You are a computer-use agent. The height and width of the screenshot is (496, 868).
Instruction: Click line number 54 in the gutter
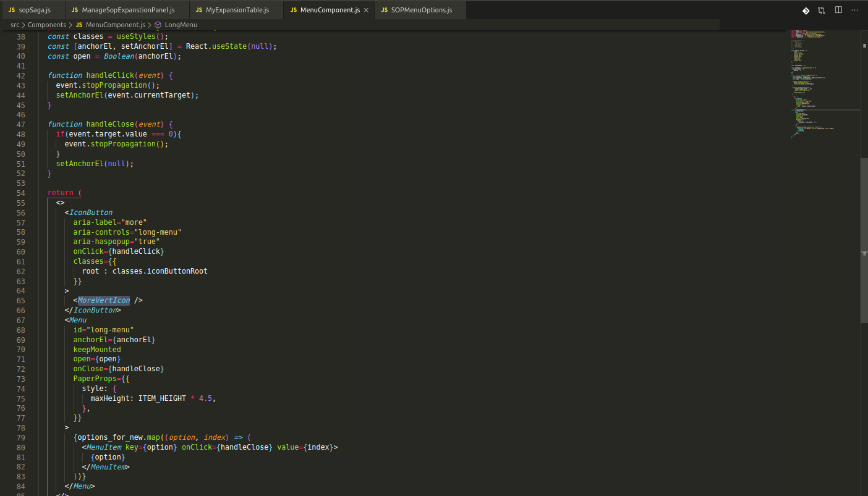20,192
